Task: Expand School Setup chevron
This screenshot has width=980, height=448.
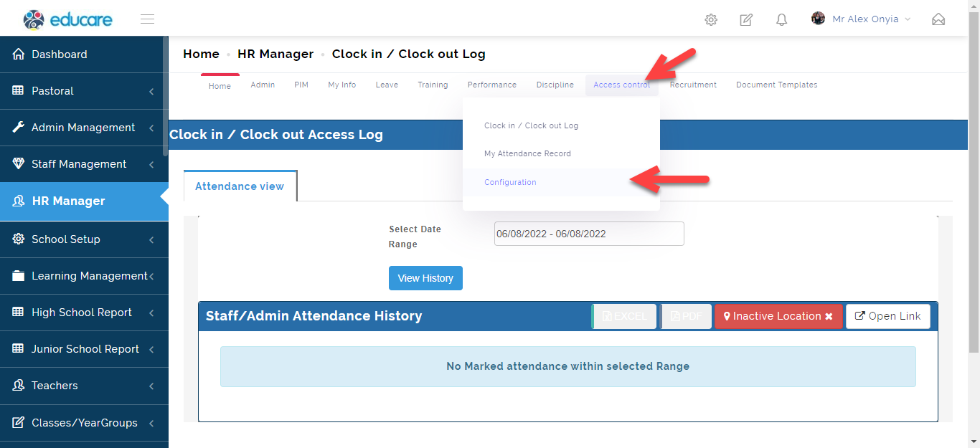Action: point(151,239)
